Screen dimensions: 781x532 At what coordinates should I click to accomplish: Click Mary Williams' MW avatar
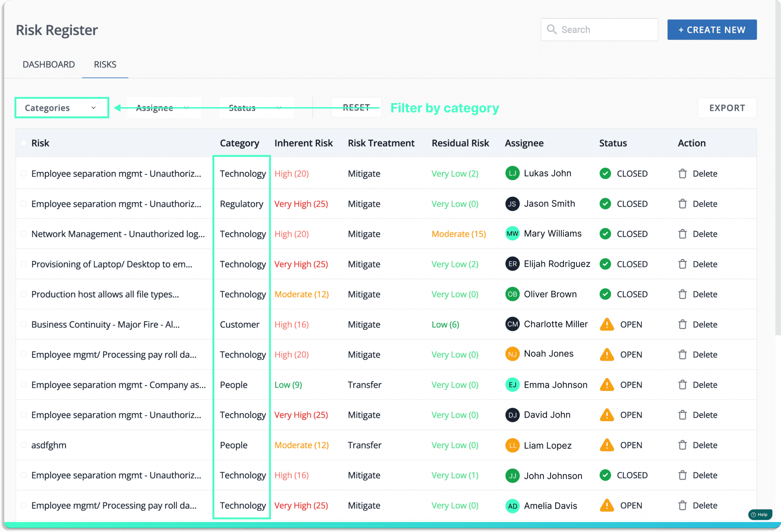513,234
